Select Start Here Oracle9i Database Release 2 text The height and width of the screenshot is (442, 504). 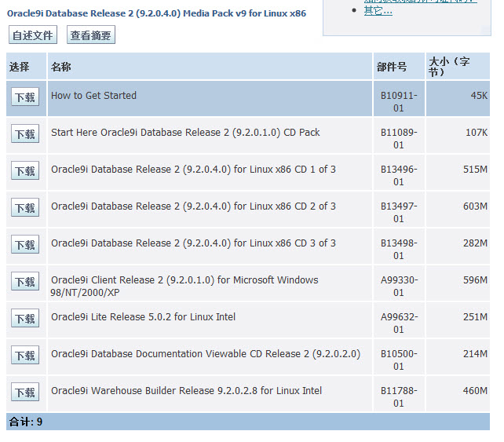185,133
